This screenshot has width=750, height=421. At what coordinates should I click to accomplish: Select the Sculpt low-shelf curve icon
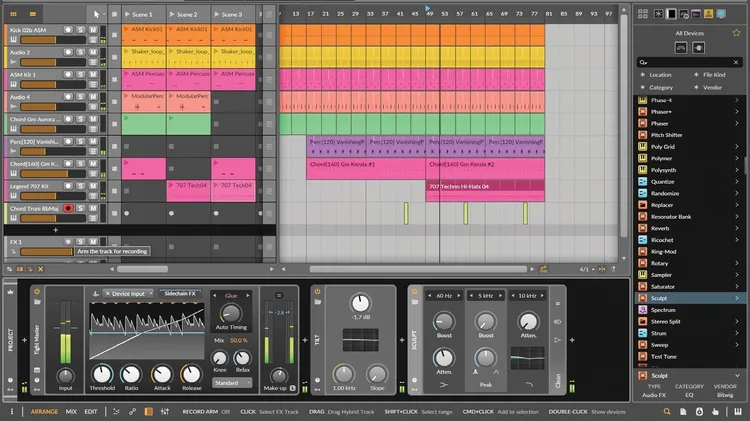[443, 384]
